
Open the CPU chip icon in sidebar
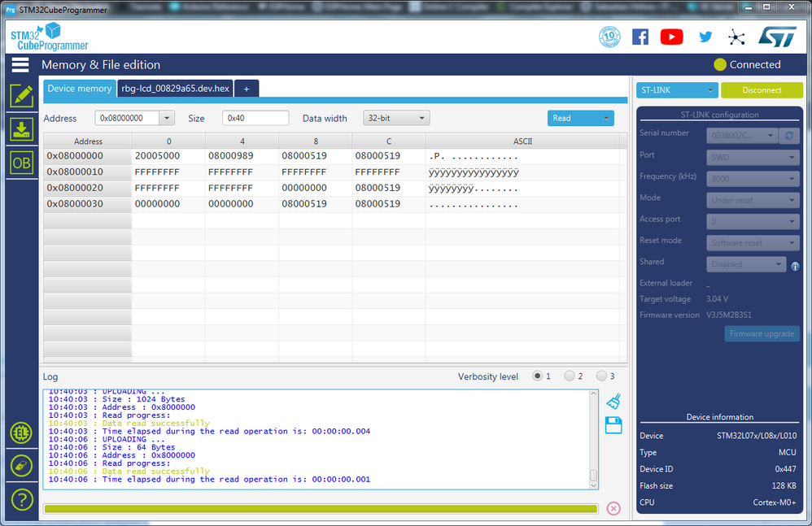pyautogui.click(x=21, y=433)
